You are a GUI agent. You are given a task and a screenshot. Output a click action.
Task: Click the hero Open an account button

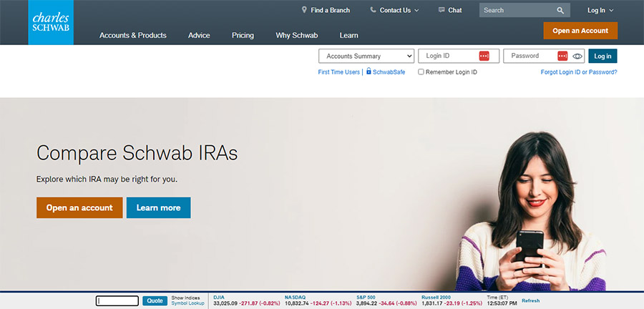tap(79, 207)
